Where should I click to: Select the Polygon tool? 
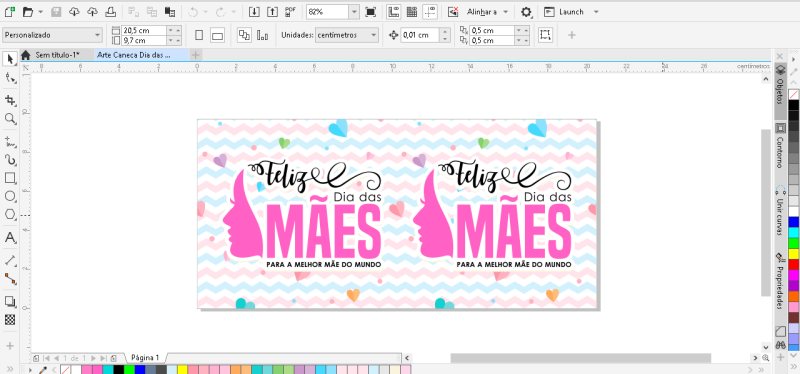pyautogui.click(x=10, y=215)
